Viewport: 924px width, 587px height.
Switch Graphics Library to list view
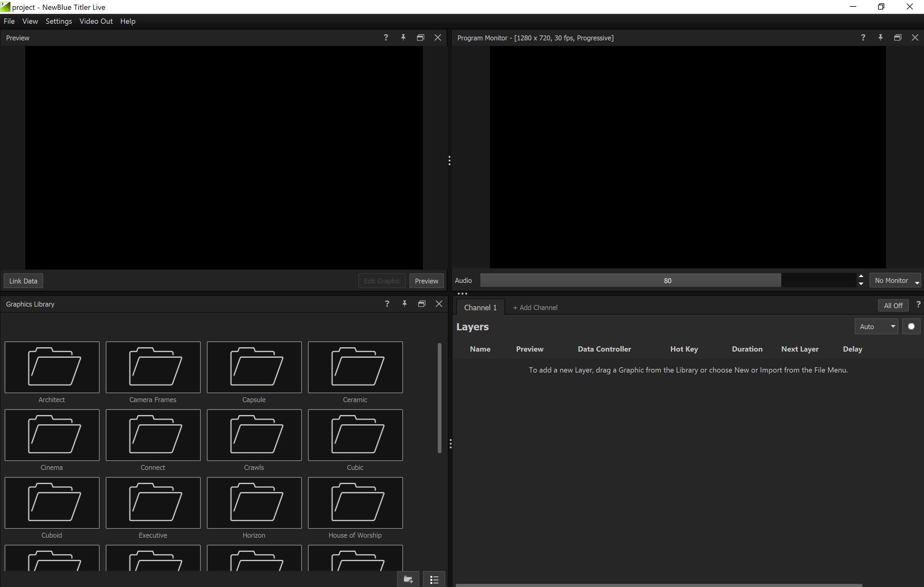click(x=433, y=579)
